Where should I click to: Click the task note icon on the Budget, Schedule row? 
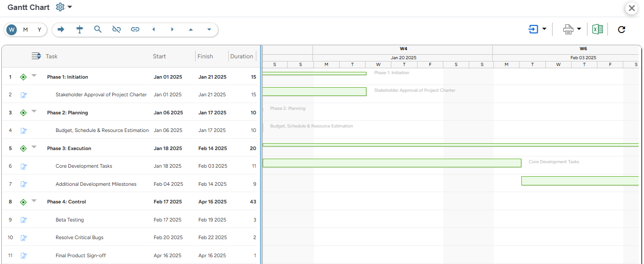pos(24,131)
